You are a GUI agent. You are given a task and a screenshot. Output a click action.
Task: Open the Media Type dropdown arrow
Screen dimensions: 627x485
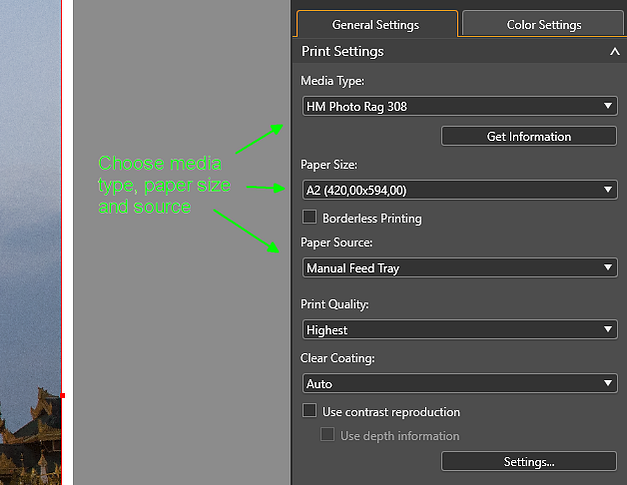608,106
